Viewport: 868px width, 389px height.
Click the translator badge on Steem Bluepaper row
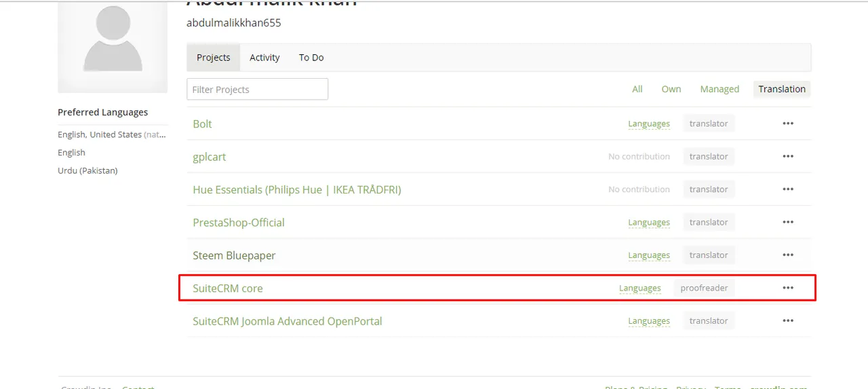coord(709,255)
